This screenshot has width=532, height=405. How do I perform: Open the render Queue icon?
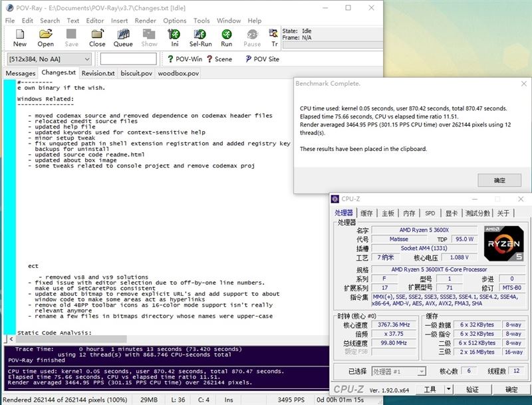(x=123, y=35)
